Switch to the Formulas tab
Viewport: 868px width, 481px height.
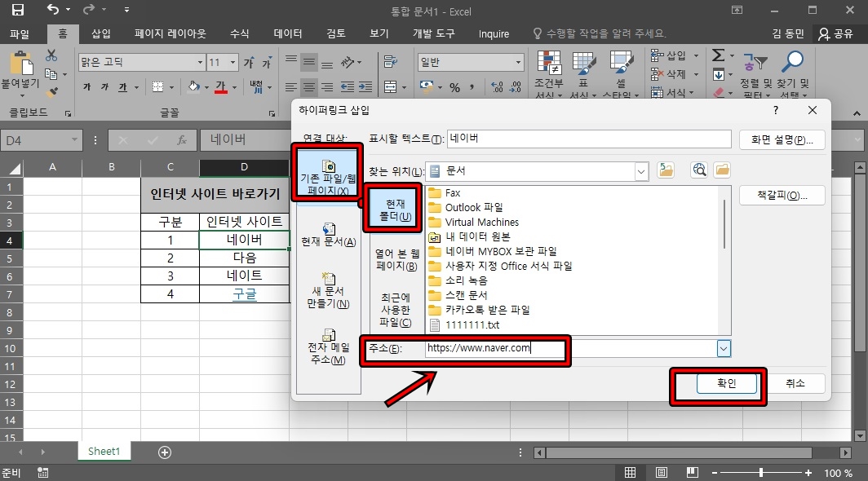[x=239, y=33]
